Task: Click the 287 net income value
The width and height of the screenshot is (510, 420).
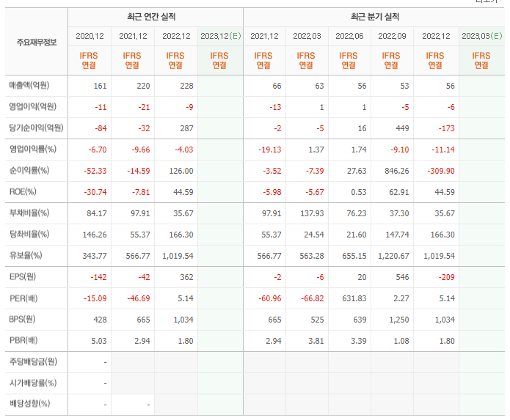Action: click(x=186, y=128)
